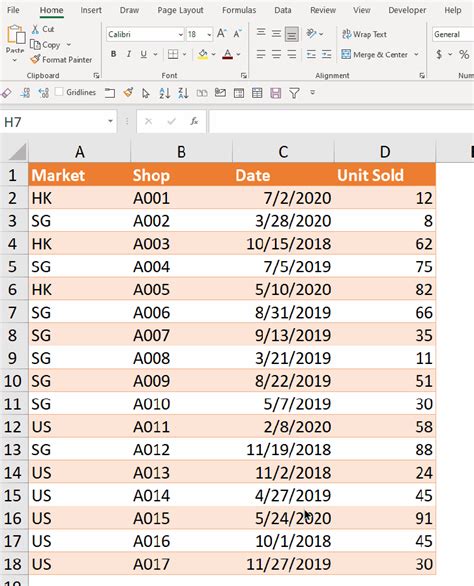
Task: Decrease the cell indent
Action: (311, 55)
